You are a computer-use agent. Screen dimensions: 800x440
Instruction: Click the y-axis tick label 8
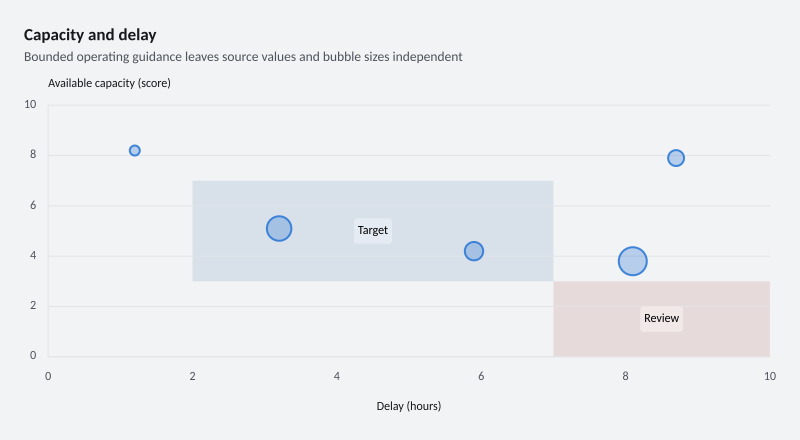[33, 155]
